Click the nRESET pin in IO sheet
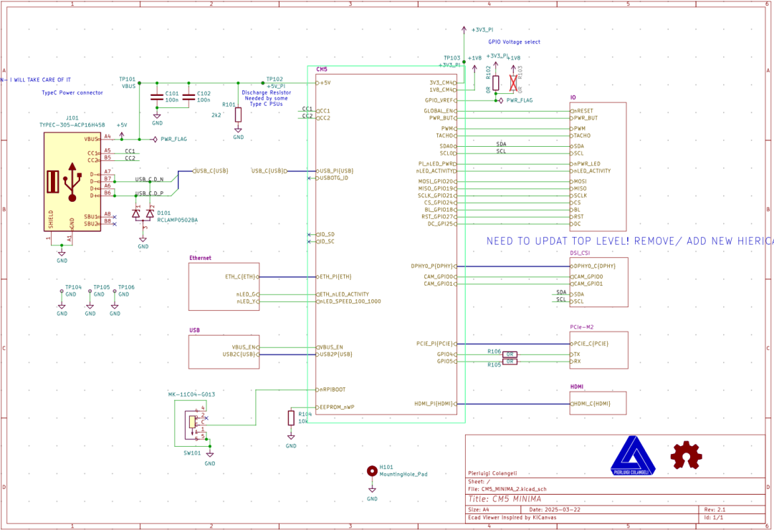Screen dimensions: 774x532 click(583, 111)
